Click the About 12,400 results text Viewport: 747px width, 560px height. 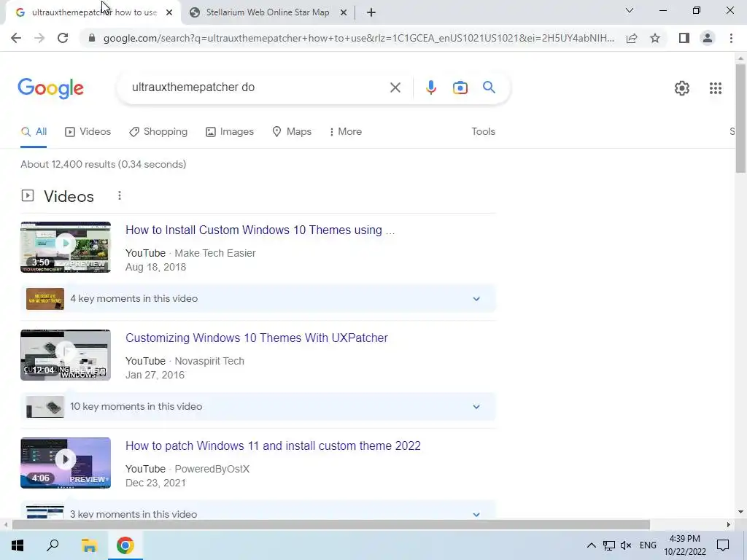coord(104,164)
